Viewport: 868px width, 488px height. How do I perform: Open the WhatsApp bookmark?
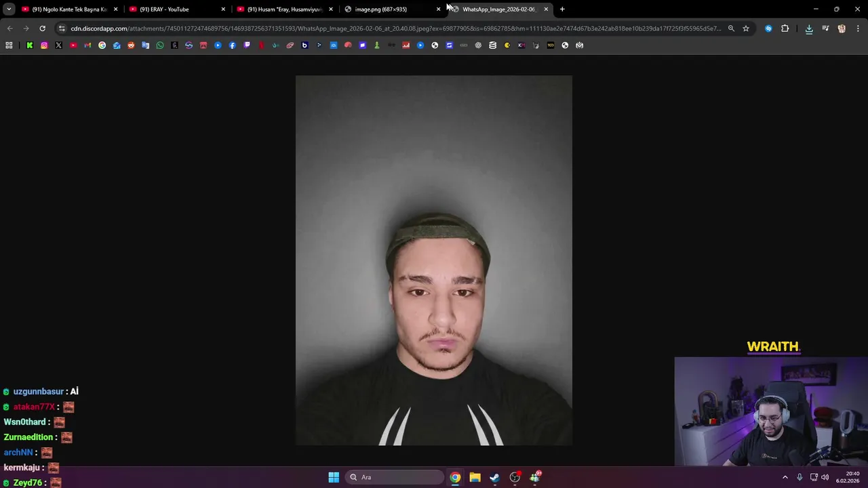click(160, 45)
